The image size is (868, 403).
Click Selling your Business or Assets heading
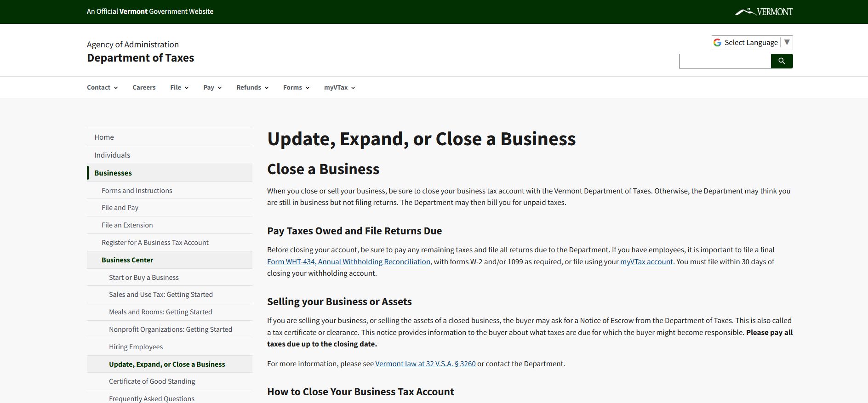[339, 301]
